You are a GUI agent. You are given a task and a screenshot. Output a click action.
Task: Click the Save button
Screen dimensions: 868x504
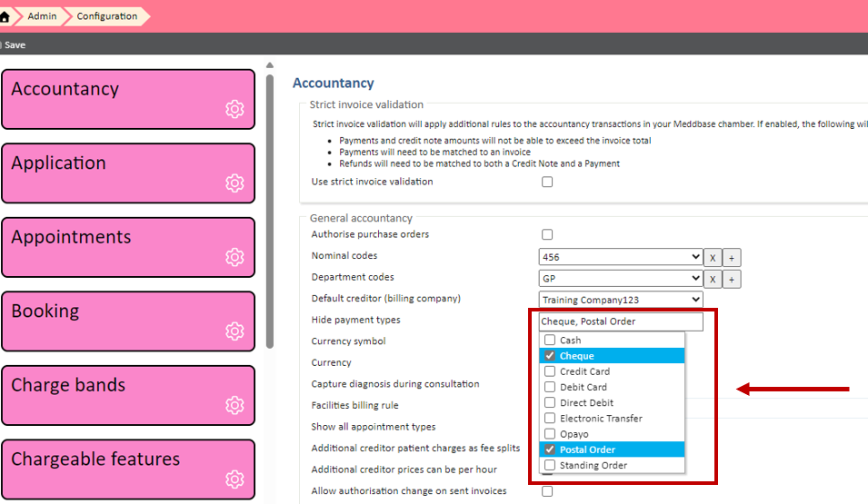point(14,44)
